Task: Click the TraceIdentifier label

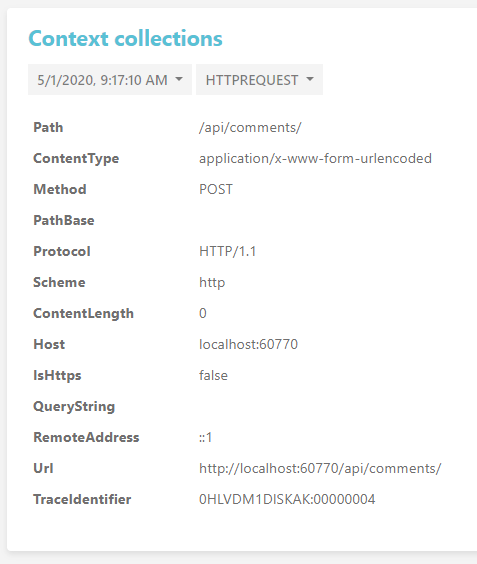Action: 82,499
